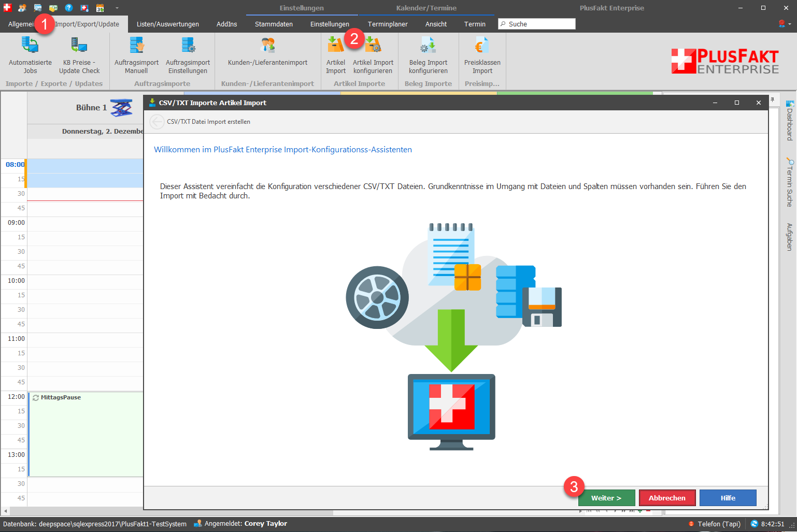
Task: Open Artikel Import konfigurieren
Action: point(373,56)
